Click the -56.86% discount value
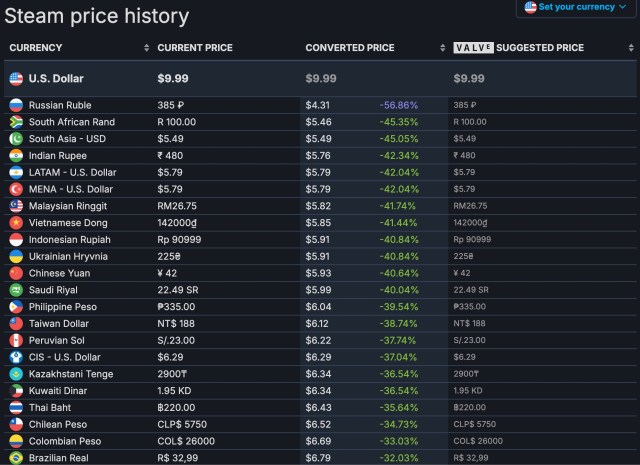Screen dimensions: 640x465 [399, 105]
